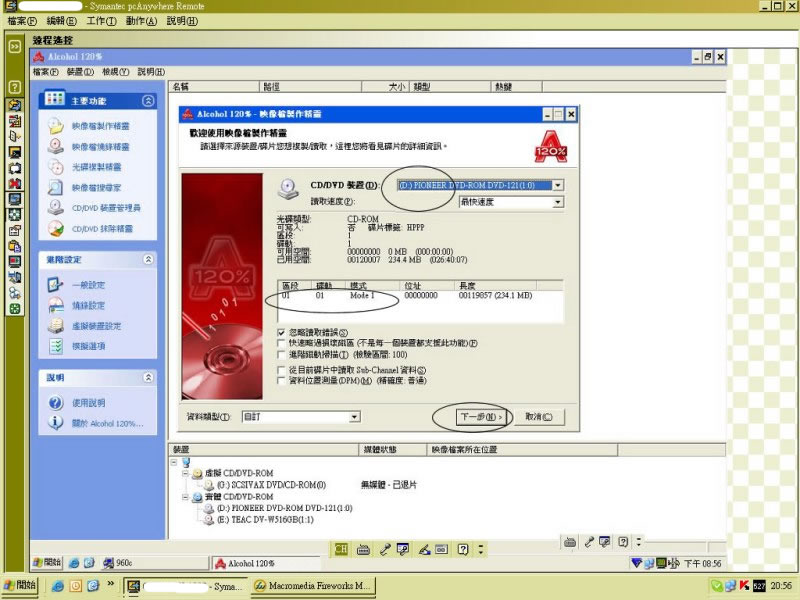Click the 主要功能 grid icon header
The image size is (800, 600).
tap(54, 98)
